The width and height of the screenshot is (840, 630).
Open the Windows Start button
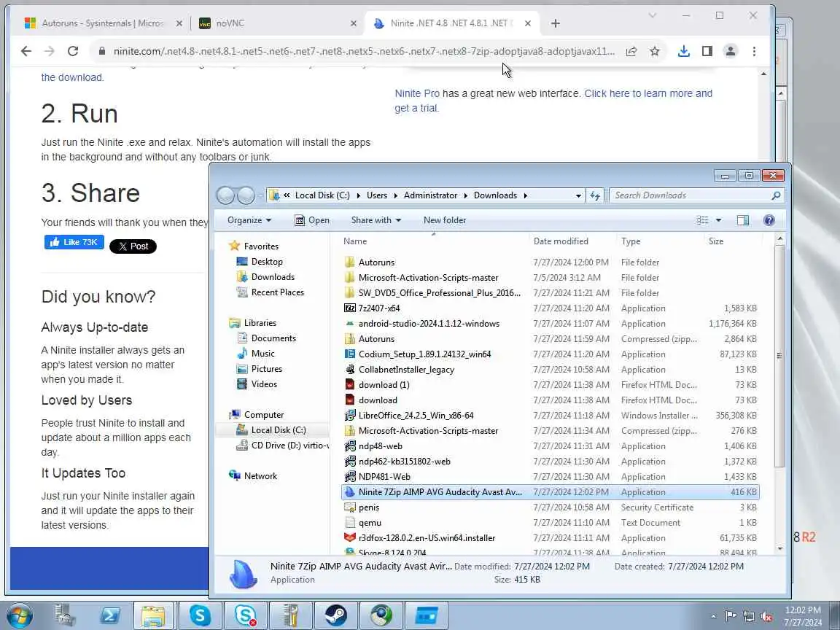[19, 616]
